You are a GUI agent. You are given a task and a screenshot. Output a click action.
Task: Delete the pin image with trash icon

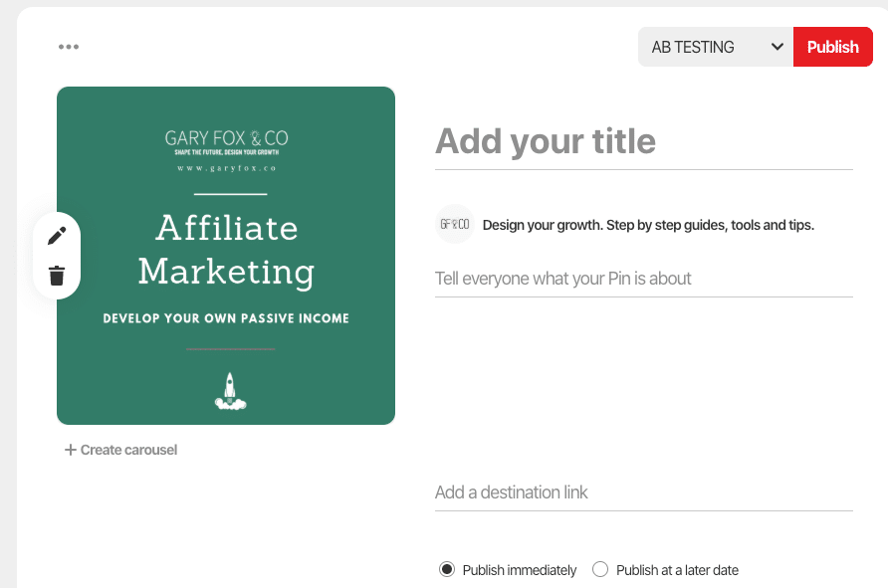(57, 276)
